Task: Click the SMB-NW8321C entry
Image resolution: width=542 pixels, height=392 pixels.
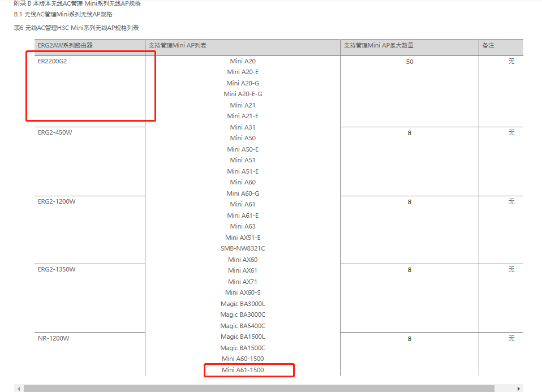Action: 243,248
